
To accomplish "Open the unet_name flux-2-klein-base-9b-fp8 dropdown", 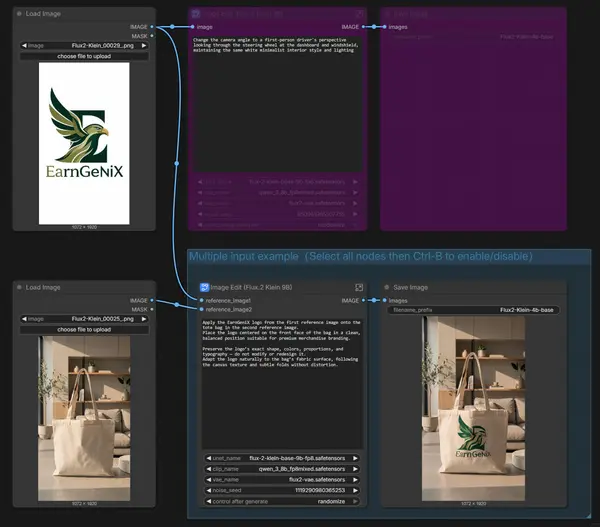I will point(282,458).
